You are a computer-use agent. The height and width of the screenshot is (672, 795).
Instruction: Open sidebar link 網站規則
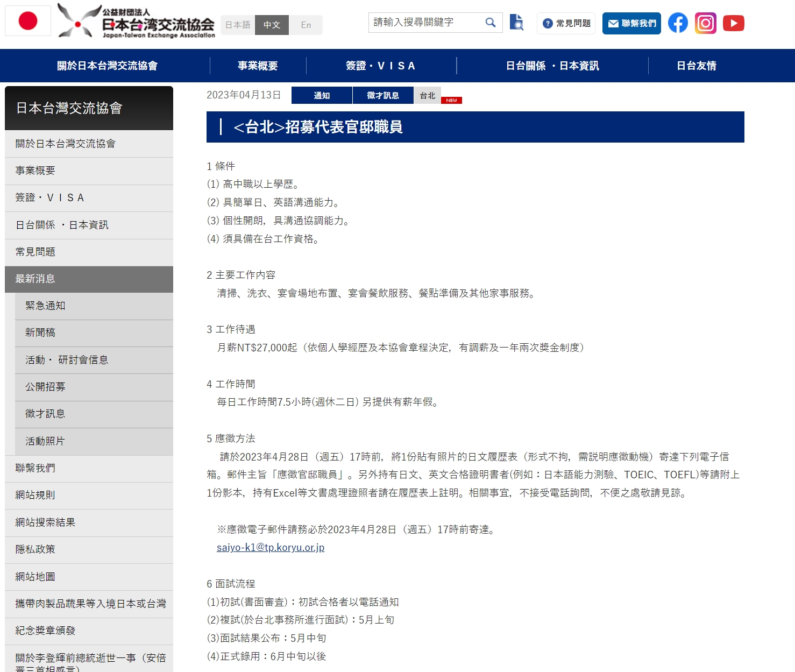click(x=89, y=496)
